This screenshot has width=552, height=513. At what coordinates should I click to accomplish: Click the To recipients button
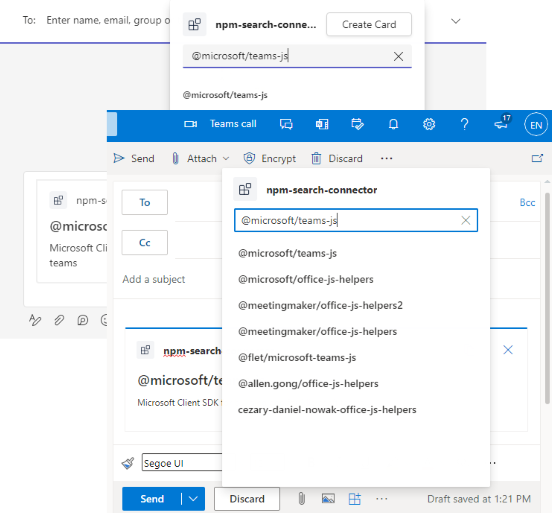click(x=145, y=202)
